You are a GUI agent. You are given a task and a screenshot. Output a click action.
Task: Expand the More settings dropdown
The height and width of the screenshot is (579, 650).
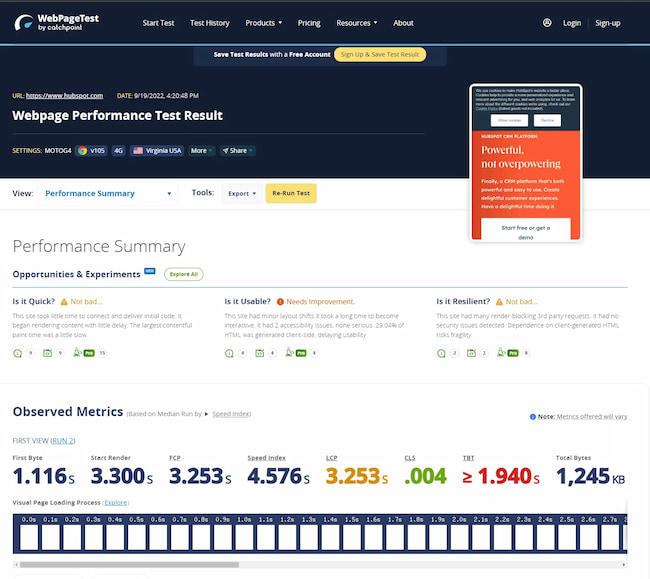[x=201, y=151]
